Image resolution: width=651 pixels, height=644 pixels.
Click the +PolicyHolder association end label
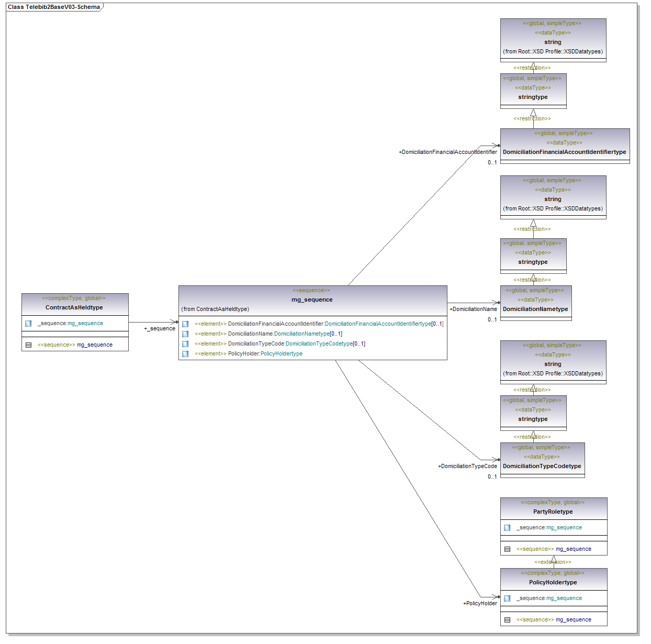[x=480, y=603]
